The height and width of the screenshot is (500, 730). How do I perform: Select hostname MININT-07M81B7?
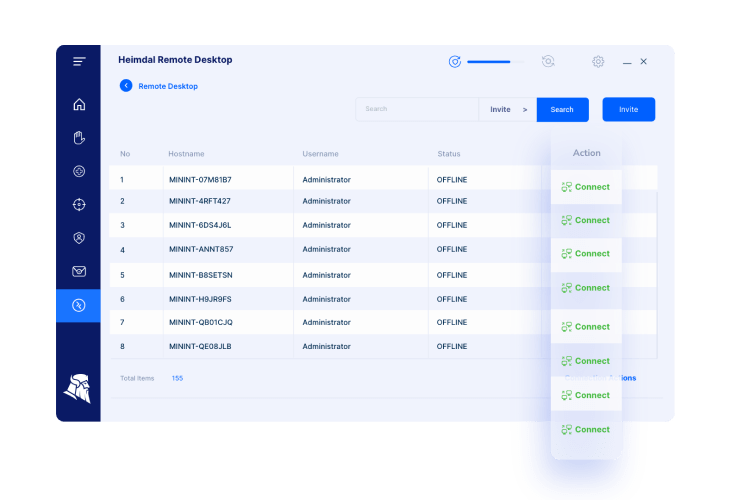pos(200,180)
